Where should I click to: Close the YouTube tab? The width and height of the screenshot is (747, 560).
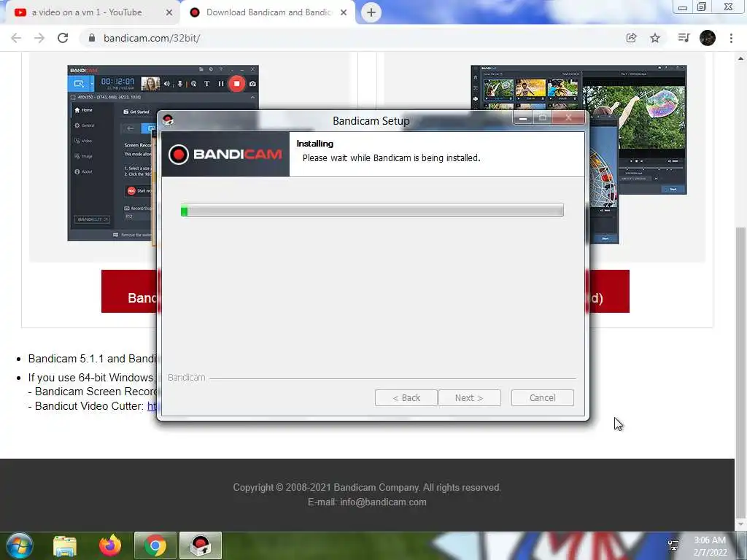point(169,12)
